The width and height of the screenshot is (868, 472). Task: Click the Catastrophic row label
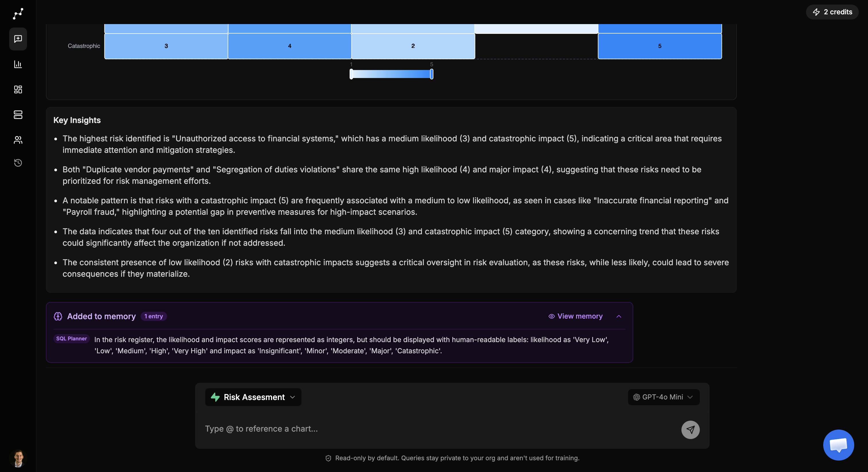(x=84, y=46)
